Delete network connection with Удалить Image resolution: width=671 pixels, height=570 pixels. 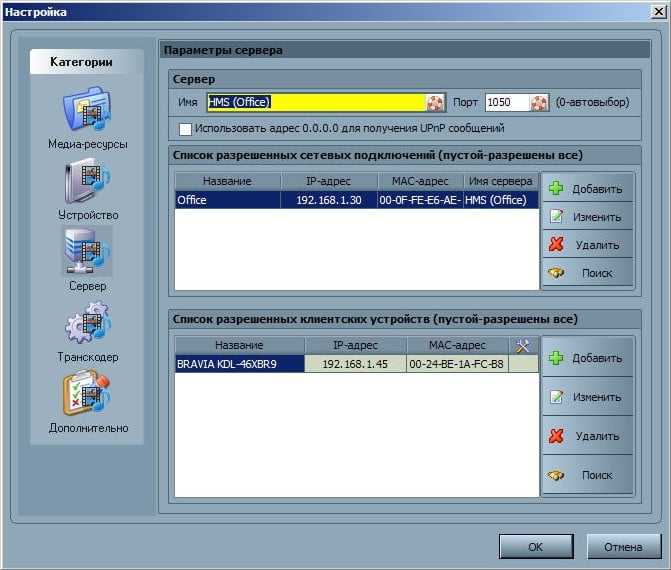coord(588,244)
